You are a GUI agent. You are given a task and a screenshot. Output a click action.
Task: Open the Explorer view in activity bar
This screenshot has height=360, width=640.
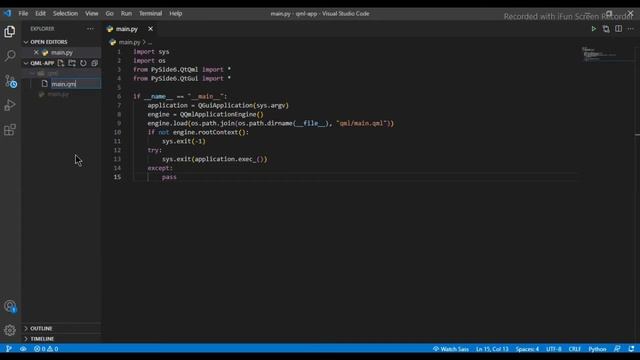click(x=10, y=31)
